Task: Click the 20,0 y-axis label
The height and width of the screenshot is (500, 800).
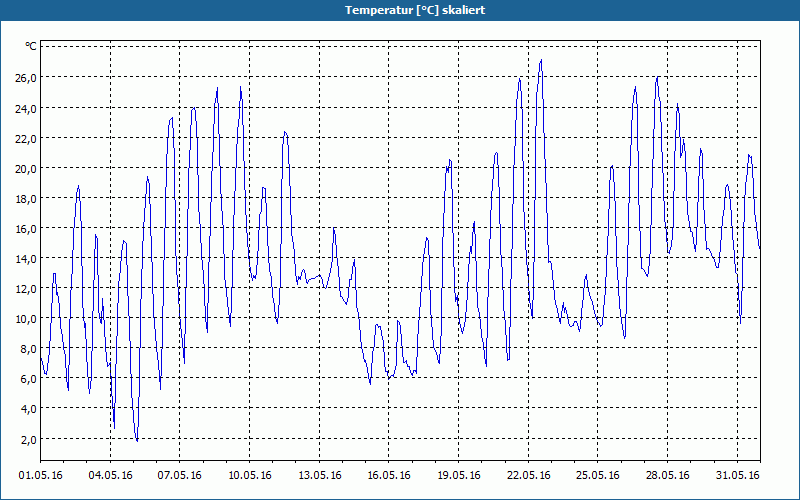Action: point(26,168)
